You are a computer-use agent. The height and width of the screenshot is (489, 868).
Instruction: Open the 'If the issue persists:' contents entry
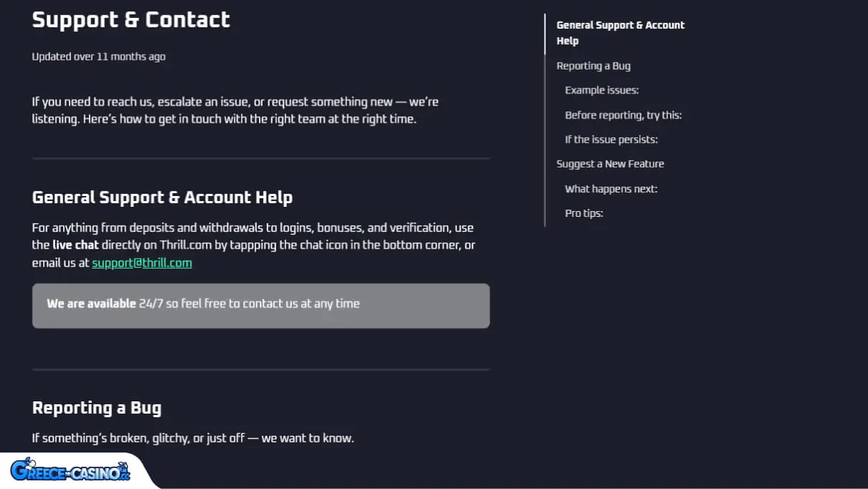point(610,139)
